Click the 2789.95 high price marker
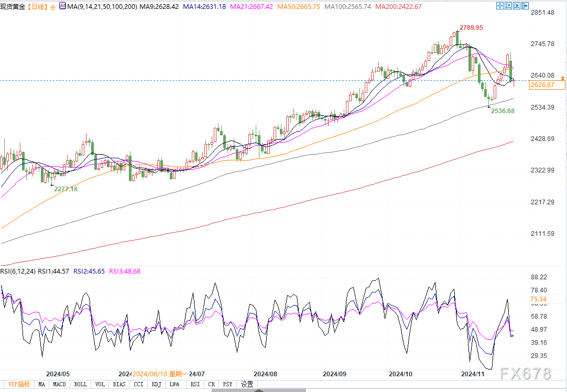 coord(471,27)
